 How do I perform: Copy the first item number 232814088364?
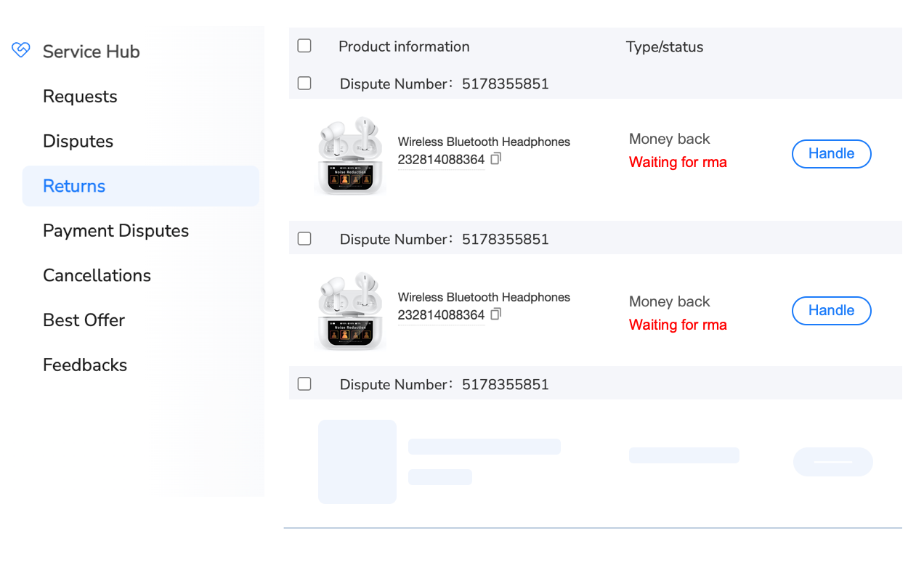pos(496,158)
